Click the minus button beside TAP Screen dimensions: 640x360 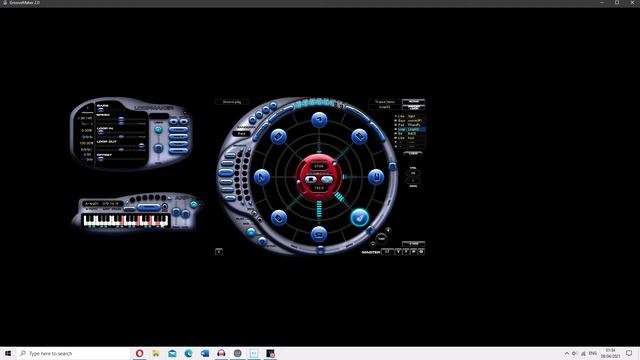tap(373, 244)
